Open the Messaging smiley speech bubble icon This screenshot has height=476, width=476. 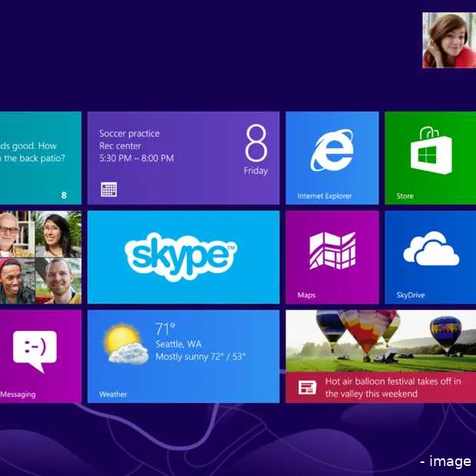pyautogui.click(x=35, y=352)
